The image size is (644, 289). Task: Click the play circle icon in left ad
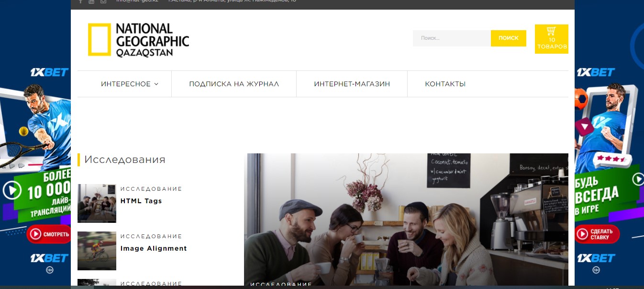[x=12, y=190]
